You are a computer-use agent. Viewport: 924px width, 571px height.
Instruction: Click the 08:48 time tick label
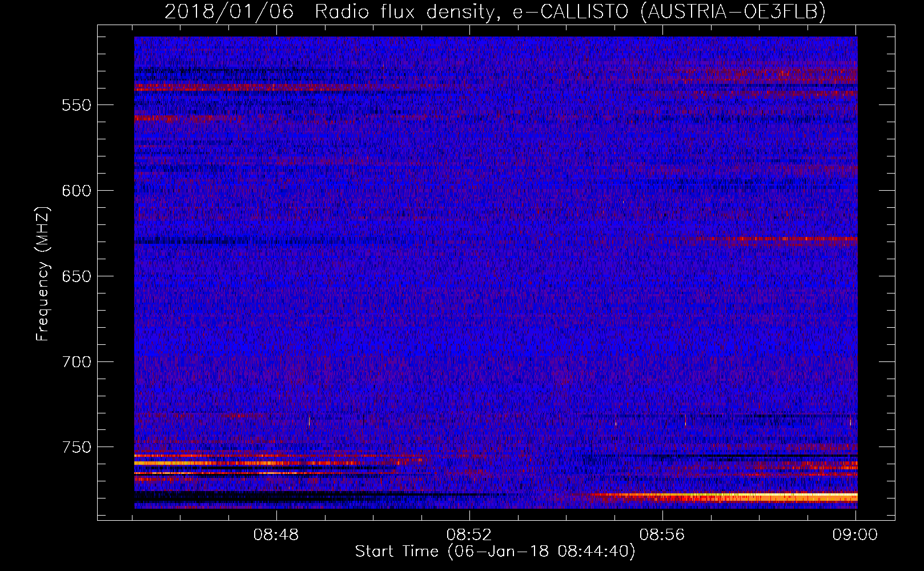(x=276, y=534)
